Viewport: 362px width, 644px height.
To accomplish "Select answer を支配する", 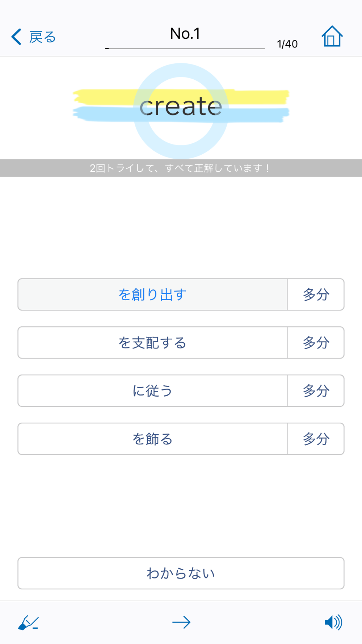I will click(x=152, y=343).
